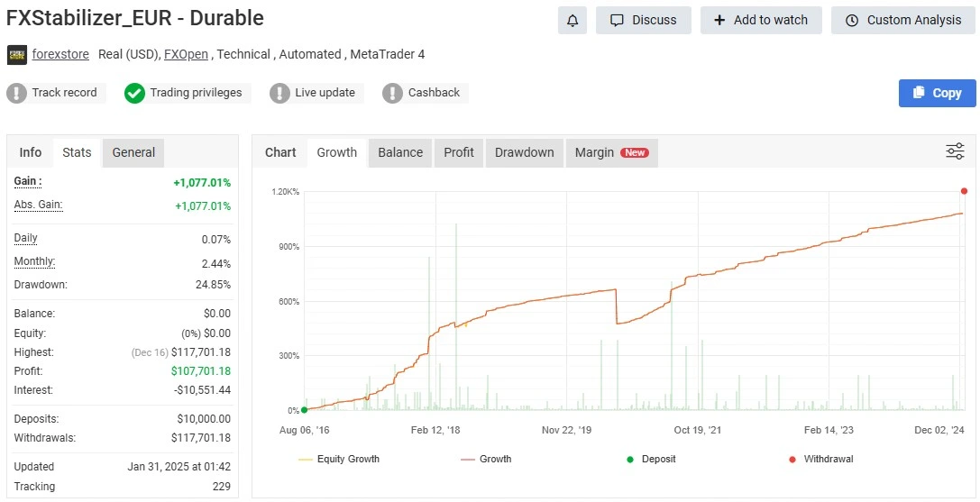980x502 pixels.
Task: Click the Add to watch button
Action: coord(760,20)
